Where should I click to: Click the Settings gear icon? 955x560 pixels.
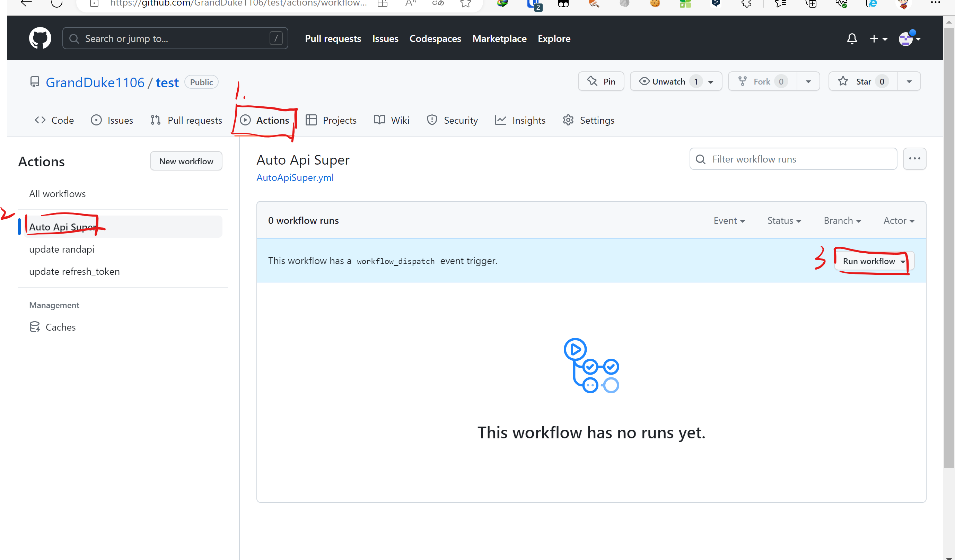click(568, 120)
